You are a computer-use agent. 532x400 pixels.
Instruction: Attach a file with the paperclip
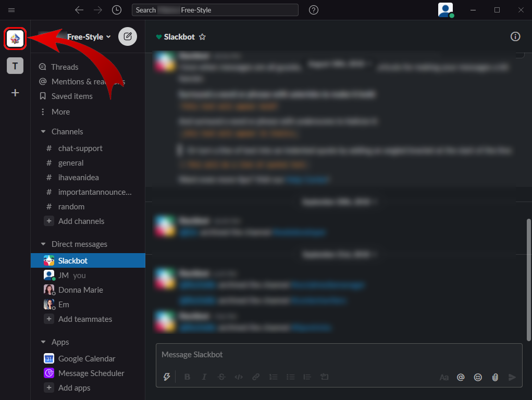pyautogui.click(x=495, y=377)
